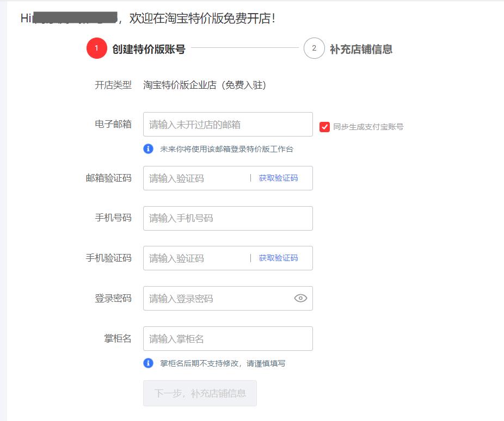Click the 手机号码 field label
Viewport: 504px width, 421px height.
click(x=113, y=218)
